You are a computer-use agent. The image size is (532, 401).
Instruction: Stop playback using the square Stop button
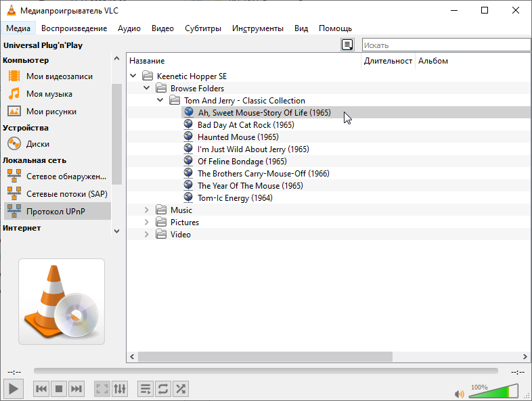pyautogui.click(x=59, y=388)
